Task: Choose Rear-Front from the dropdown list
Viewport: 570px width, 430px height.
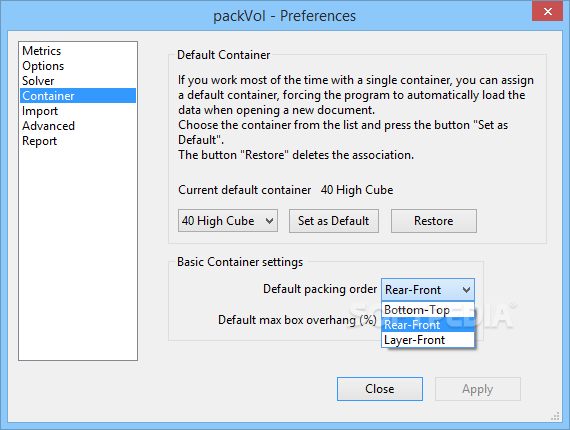Action: click(x=428, y=325)
